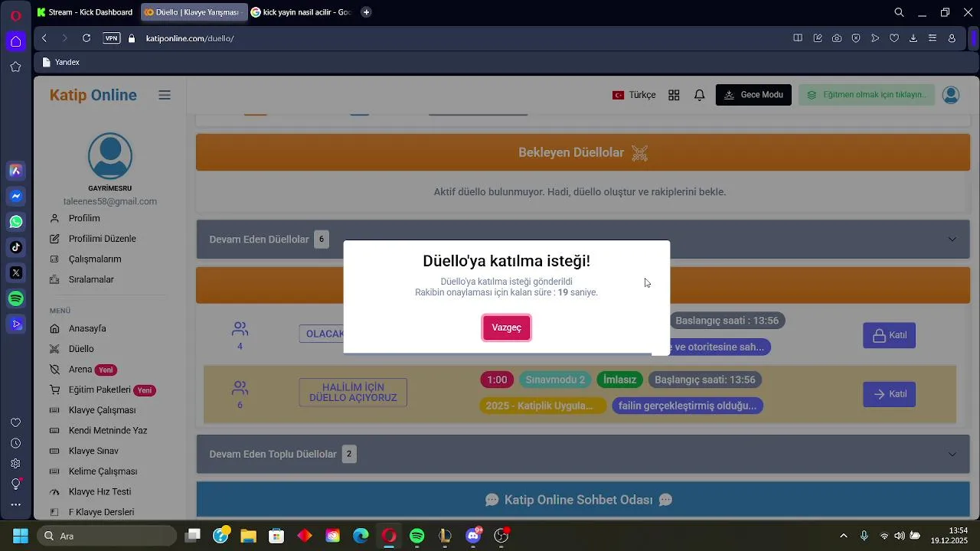Toggle the Opera VPN badge
The width and height of the screenshot is (980, 551).
pos(112,38)
